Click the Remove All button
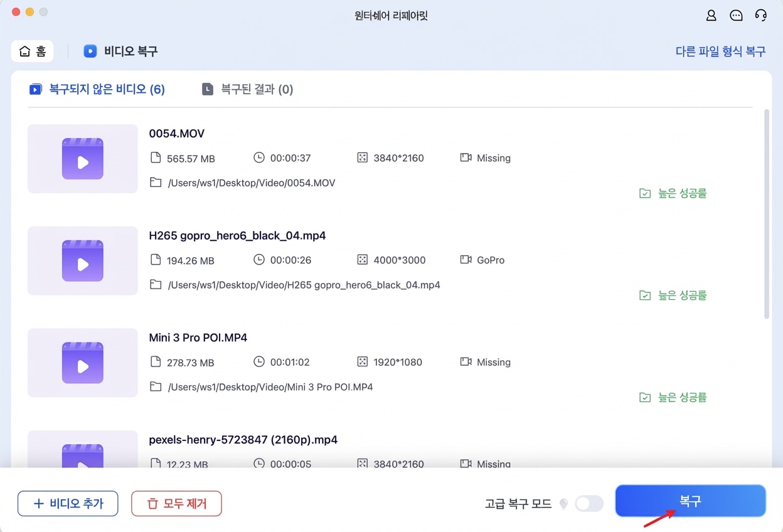Screen dimensions: 783x532 coord(176,503)
